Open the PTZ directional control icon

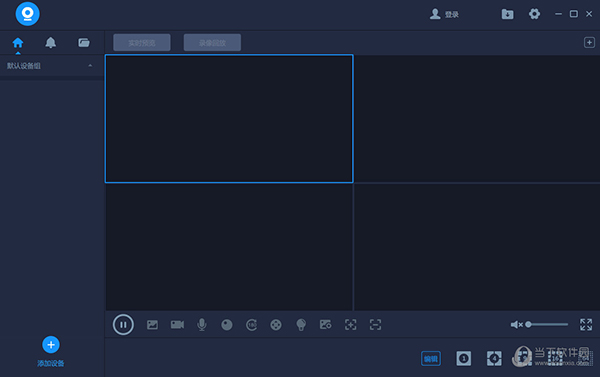coord(276,325)
